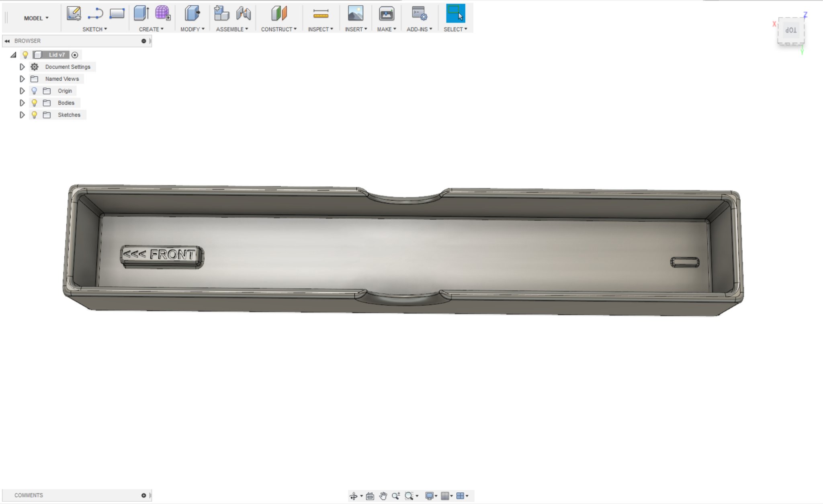The image size is (823, 504).
Task: Open the CONSTRUCT menu
Action: (x=278, y=29)
